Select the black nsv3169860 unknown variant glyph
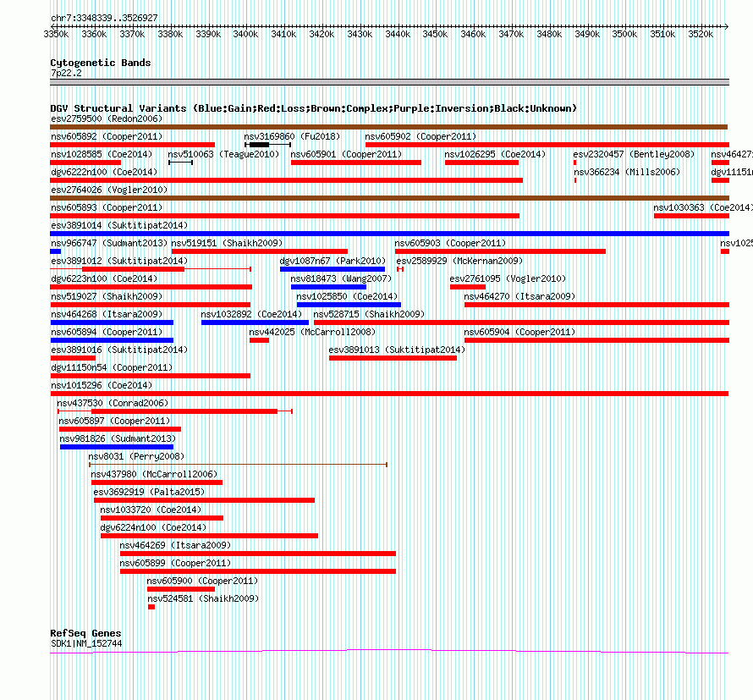753x700 pixels. 268,145
